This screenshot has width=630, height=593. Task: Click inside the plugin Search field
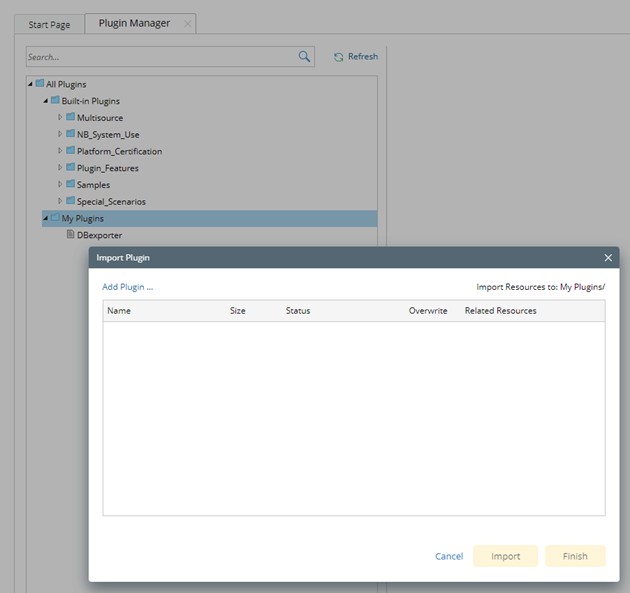pos(160,57)
